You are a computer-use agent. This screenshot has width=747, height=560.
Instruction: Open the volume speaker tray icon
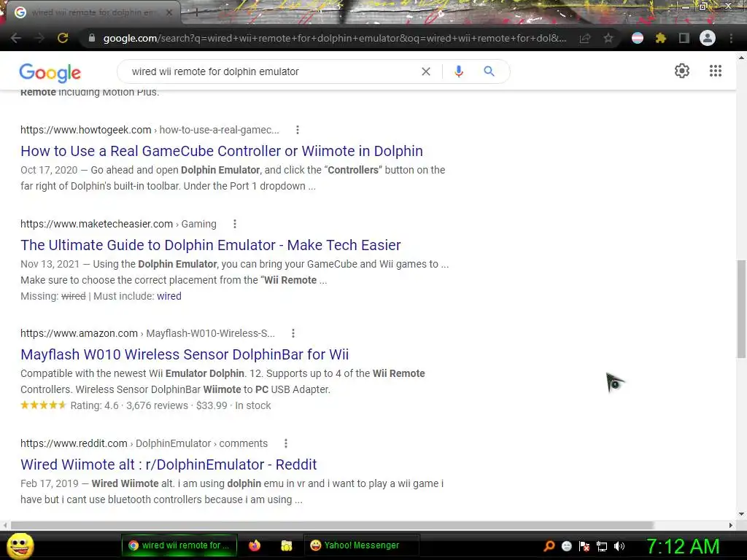[619, 546]
